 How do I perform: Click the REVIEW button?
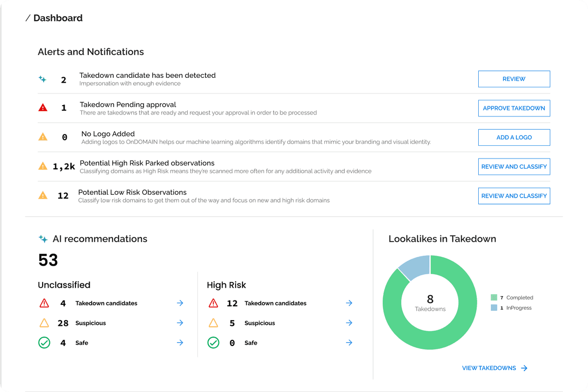[514, 79]
